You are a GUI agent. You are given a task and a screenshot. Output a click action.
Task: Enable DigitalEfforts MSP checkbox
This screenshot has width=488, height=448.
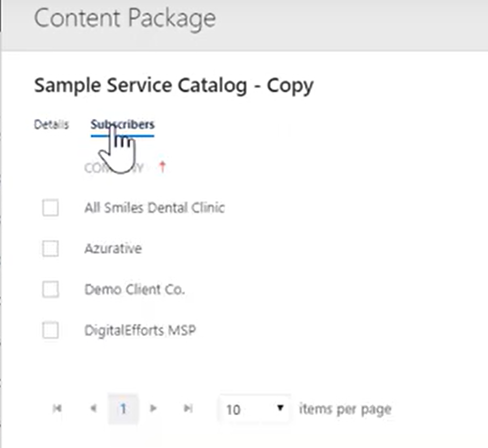[x=51, y=330]
